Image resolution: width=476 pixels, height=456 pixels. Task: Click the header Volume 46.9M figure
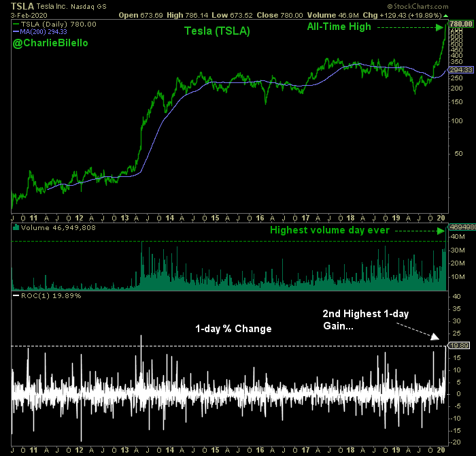click(x=348, y=15)
